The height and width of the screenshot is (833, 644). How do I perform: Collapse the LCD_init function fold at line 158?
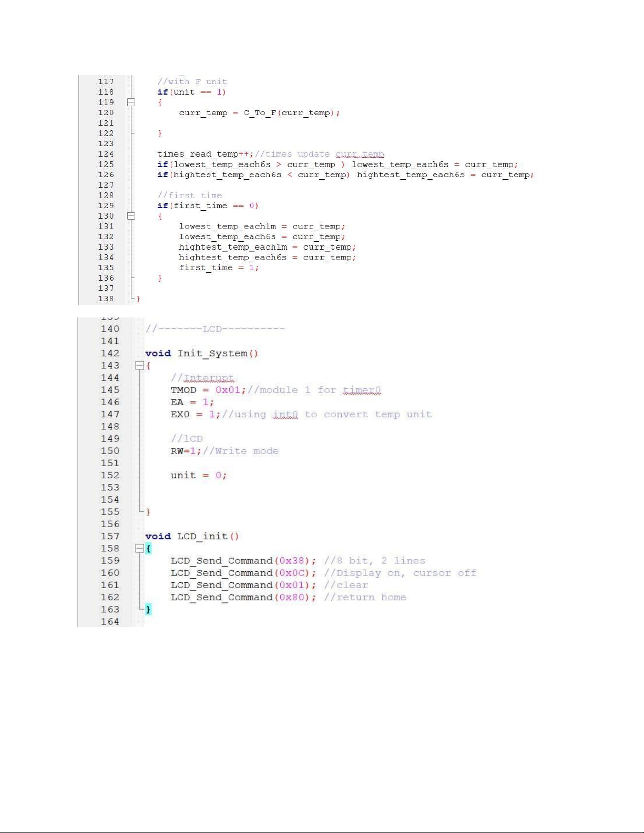pyautogui.click(x=139, y=548)
